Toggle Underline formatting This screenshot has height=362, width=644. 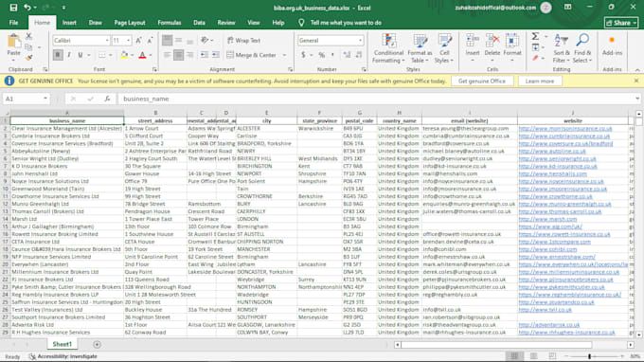[x=80, y=55]
